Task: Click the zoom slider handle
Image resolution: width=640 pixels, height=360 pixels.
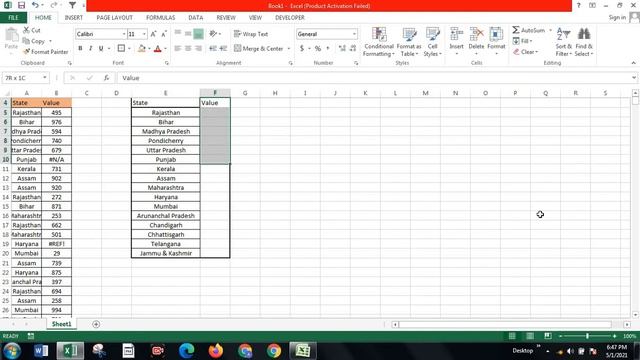Action: tap(587, 336)
